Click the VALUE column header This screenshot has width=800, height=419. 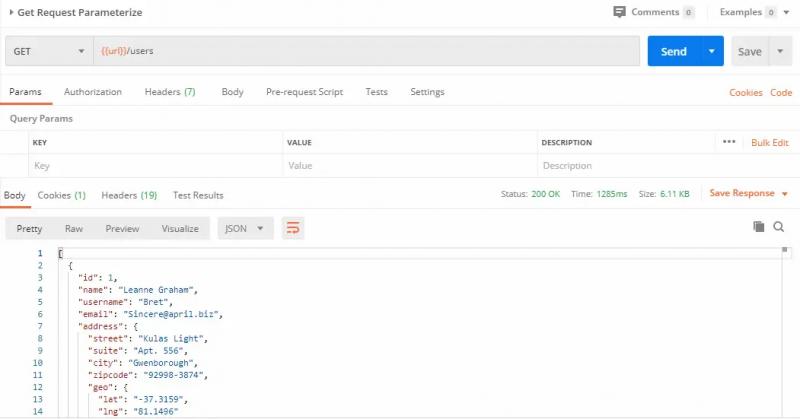(299, 142)
